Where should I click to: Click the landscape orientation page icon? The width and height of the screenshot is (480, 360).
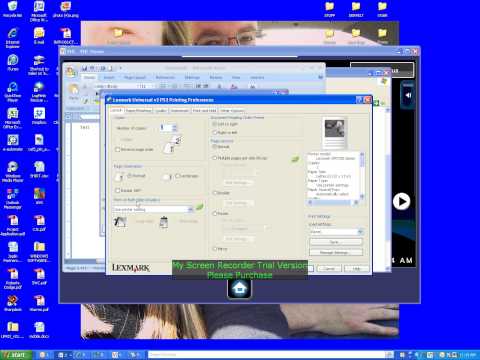click(x=168, y=177)
